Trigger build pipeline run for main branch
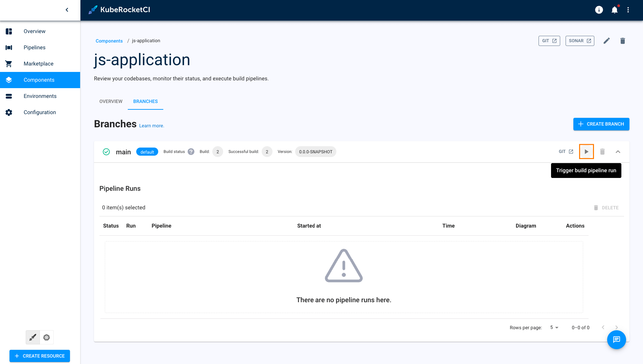 click(587, 151)
